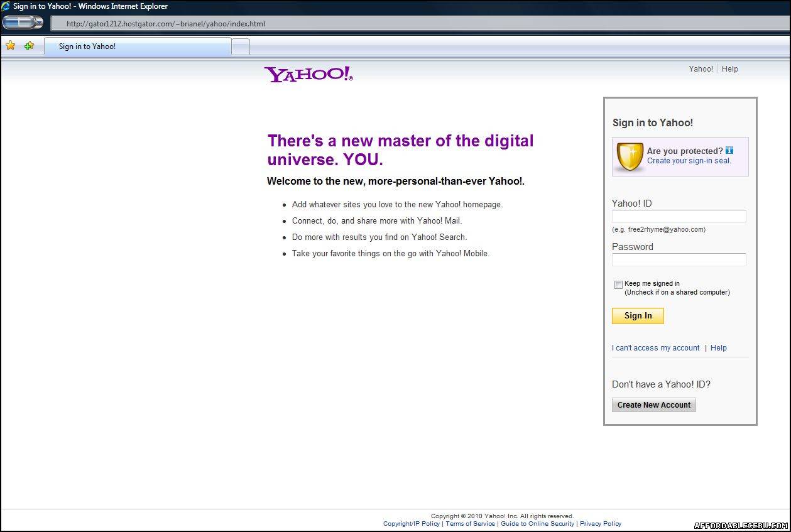
Task: Open a new blank tab
Action: pos(241,46)
